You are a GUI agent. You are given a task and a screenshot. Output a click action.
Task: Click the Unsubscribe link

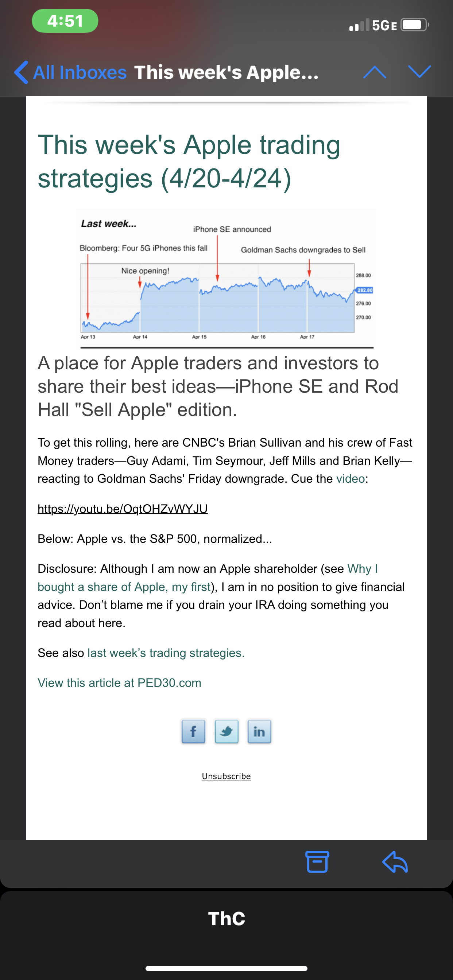coord(226,776)
